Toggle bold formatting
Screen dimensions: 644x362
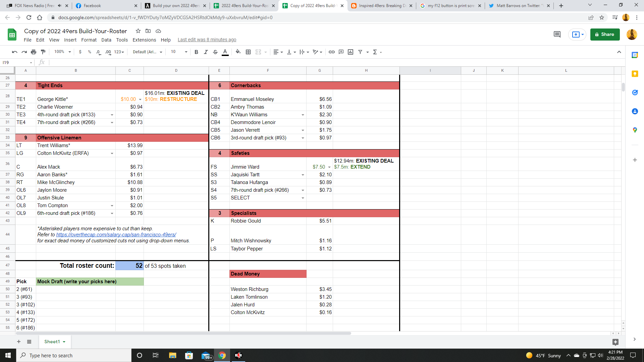coord(196,52)
